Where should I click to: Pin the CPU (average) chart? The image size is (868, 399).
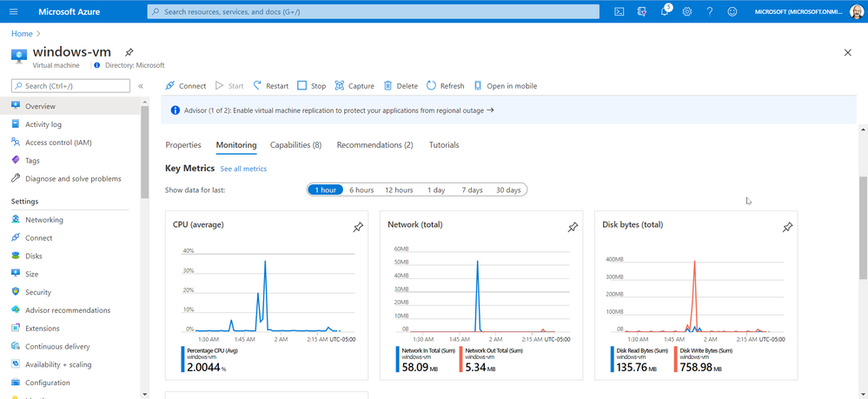(358, 227)
